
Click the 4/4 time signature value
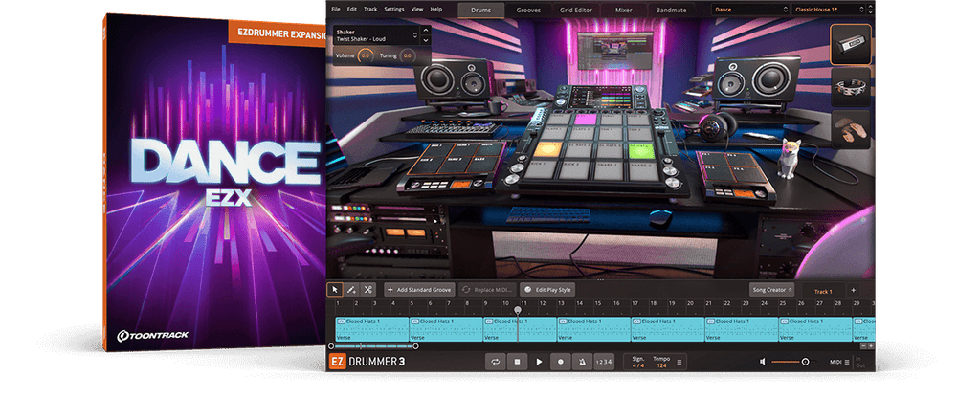pyautogui.click(x=638, y=365)
